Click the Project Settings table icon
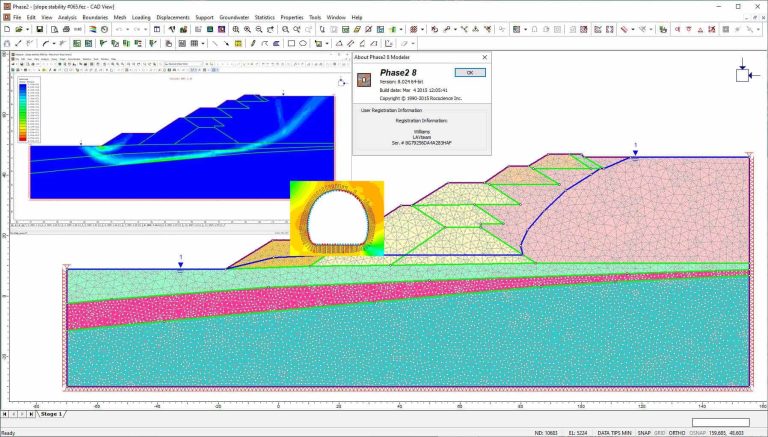768x437 pixels. [157, 29]
